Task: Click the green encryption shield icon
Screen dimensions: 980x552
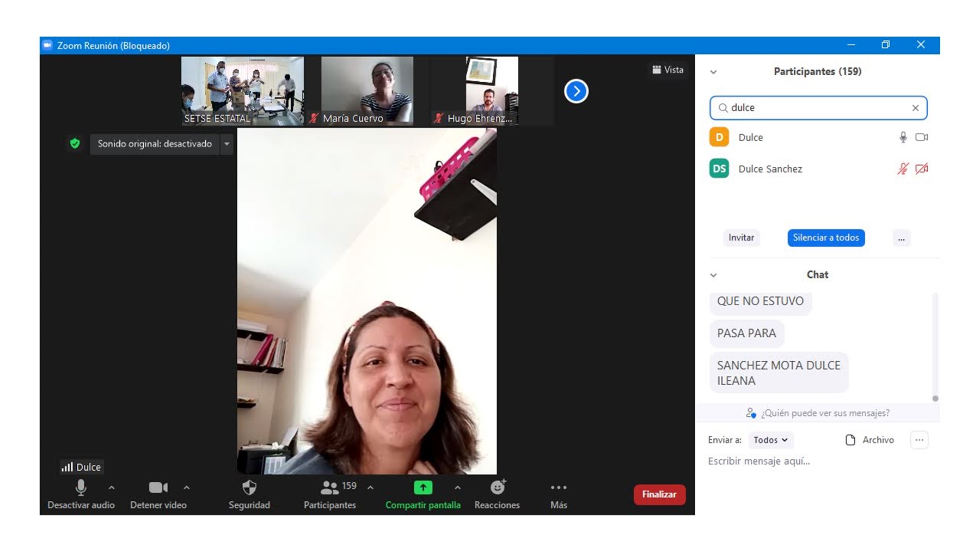Action: pos(75,144)
